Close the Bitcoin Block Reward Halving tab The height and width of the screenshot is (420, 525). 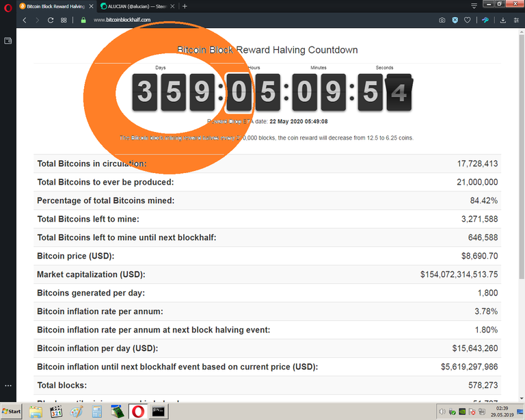click(91, 6)
